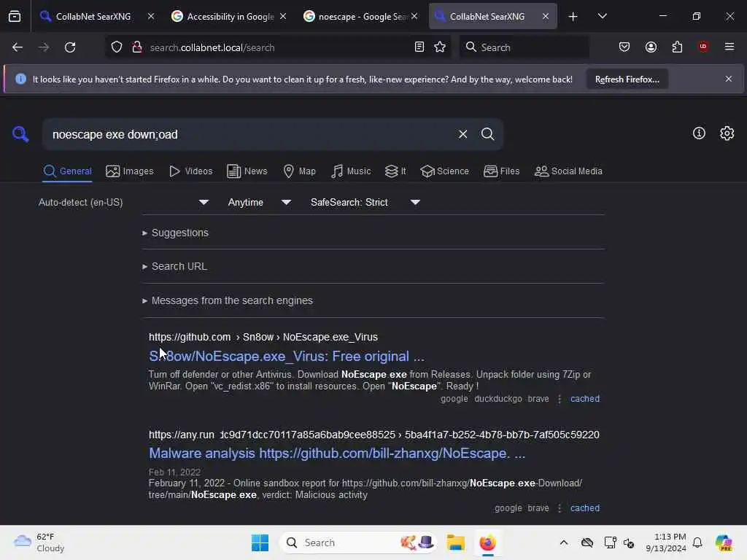Open cached link for the GitHub result

click(585, 399)
